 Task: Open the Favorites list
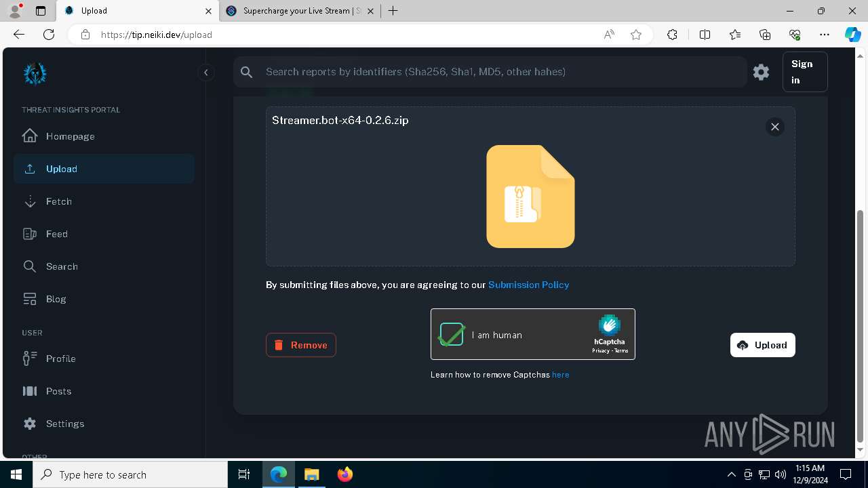[735, 35]
